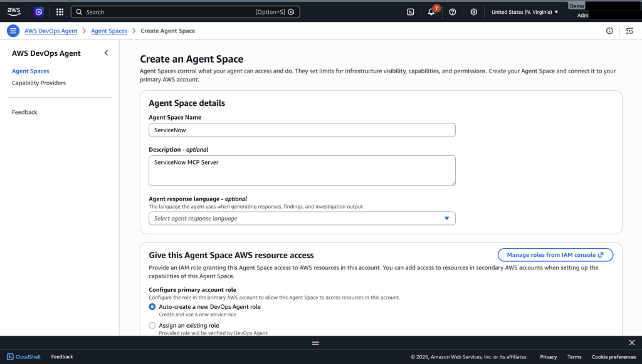Click the Agent Space details heading
This screenshot has height=364, width=642.
coord(187,103)
